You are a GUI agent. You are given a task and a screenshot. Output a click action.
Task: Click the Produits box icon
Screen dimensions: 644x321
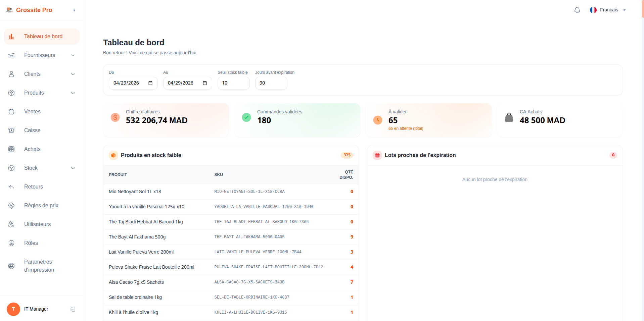coord(11,93)
